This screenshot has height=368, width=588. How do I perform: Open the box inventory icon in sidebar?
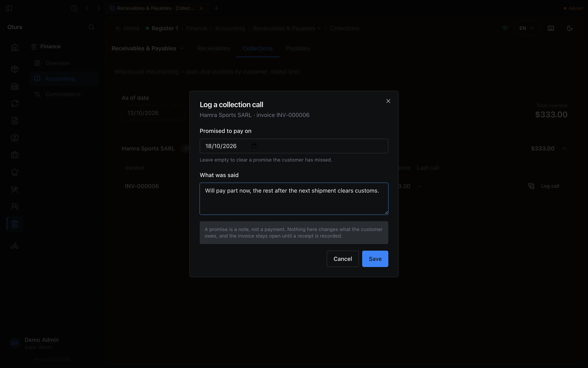14,69
